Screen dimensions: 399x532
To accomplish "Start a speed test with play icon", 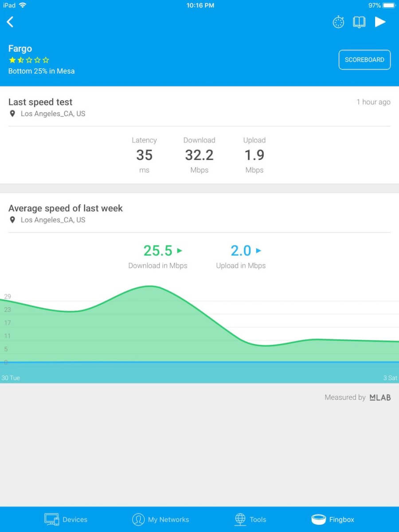I will [x=380, y=22].
